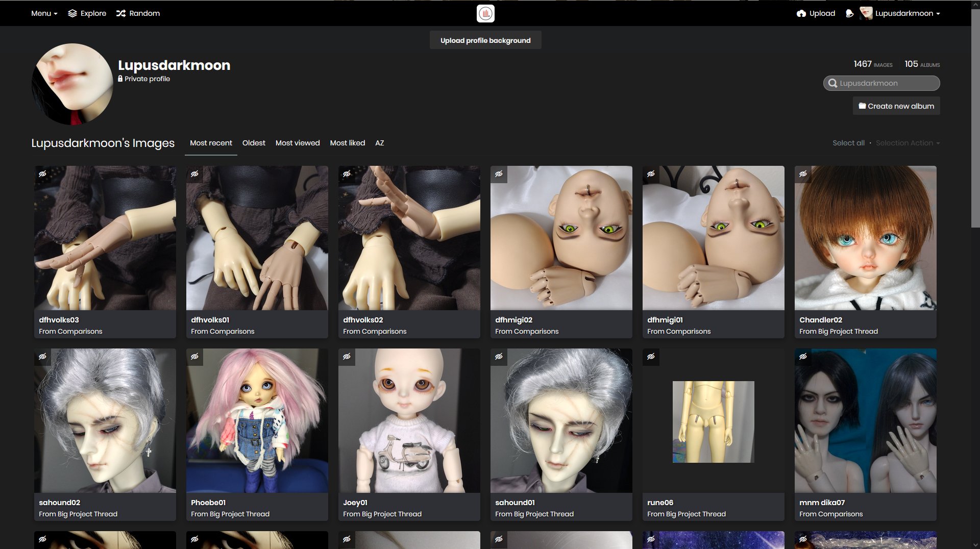The height and width of the screenshot is (549, 980).
Task: Toggle visibility icon on dfhmigi01
Action: click(651, 174)
